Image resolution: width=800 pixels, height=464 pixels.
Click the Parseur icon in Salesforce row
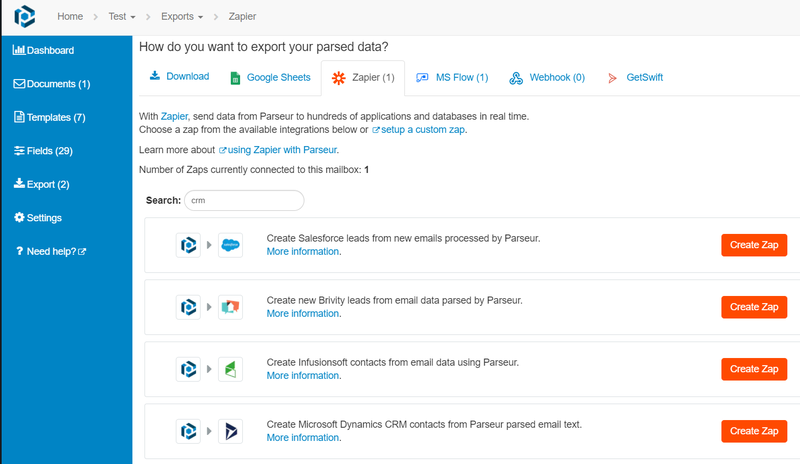(x=188, y=245)
